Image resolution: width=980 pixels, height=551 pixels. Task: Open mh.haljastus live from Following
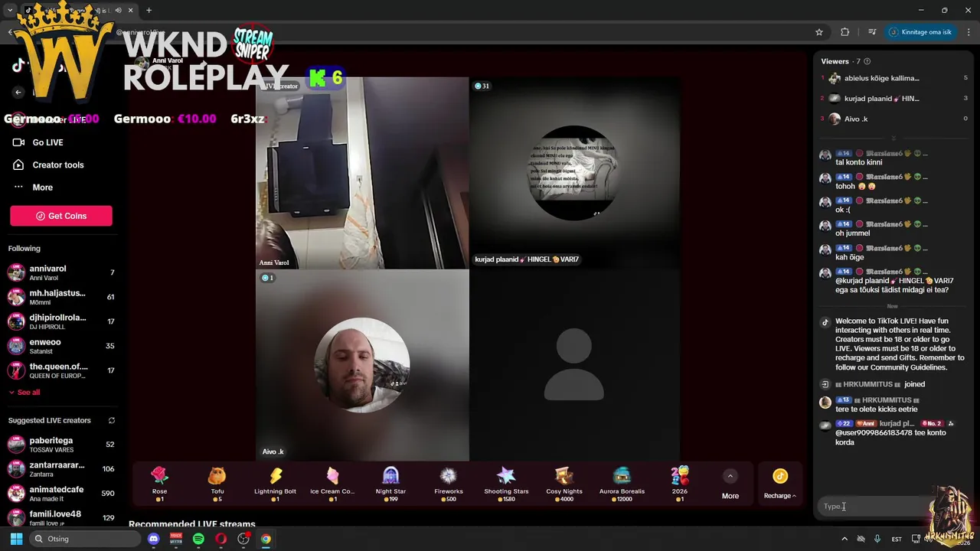(61, 297)
